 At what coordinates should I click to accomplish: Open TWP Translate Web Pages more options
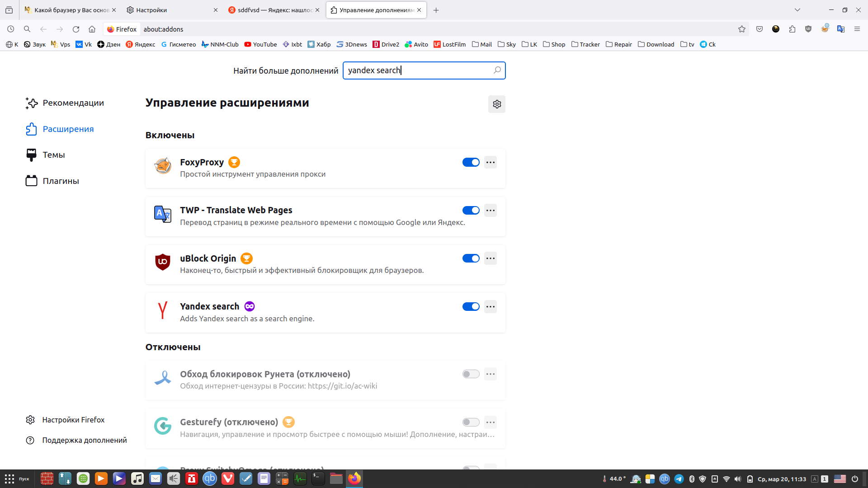coord(491,211)
